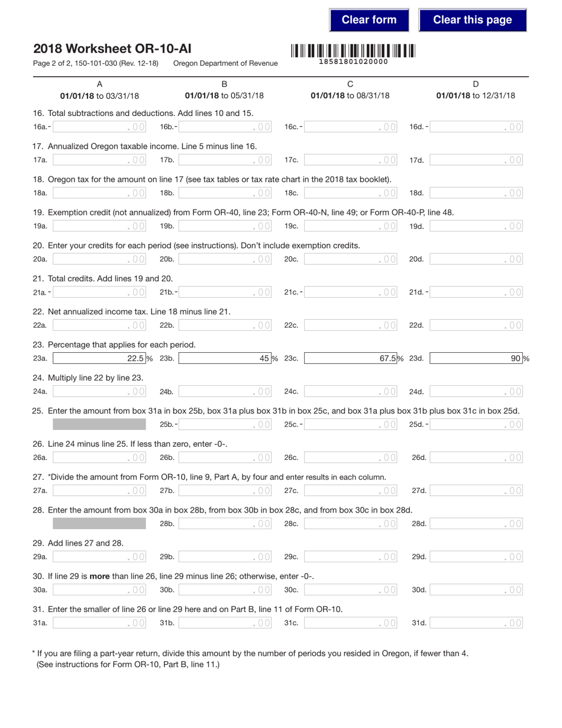This screenshot has width=562, height=728.
Task: Select credits field 20b
Action: pos(225,259)
